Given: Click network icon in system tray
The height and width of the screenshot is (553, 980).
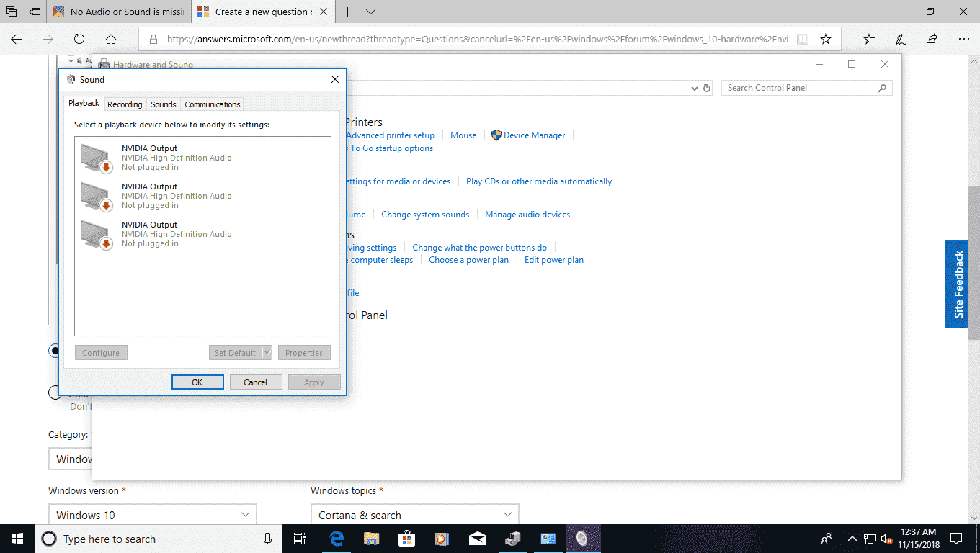Looking at the screenshot, I should (x=870, y=539).
